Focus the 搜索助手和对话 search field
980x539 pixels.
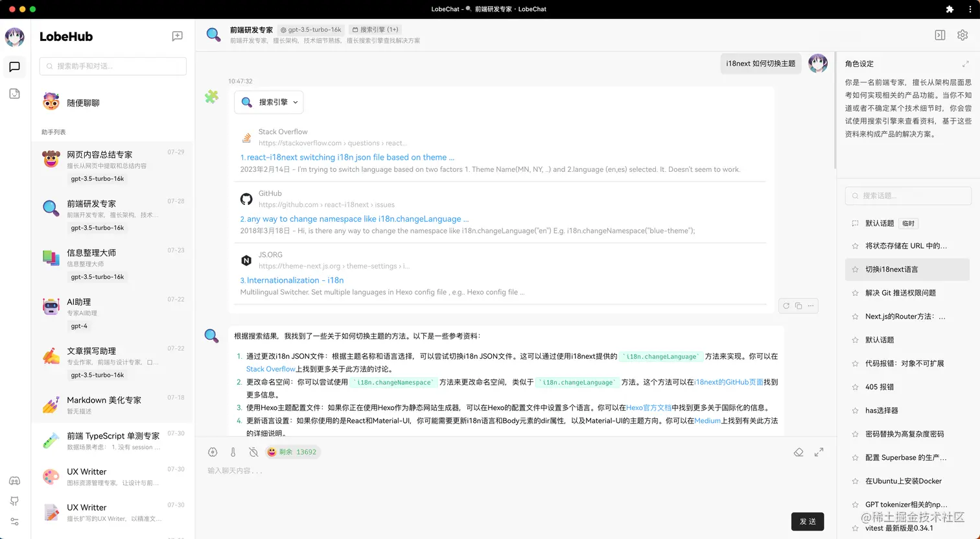[x=113, y=66]
